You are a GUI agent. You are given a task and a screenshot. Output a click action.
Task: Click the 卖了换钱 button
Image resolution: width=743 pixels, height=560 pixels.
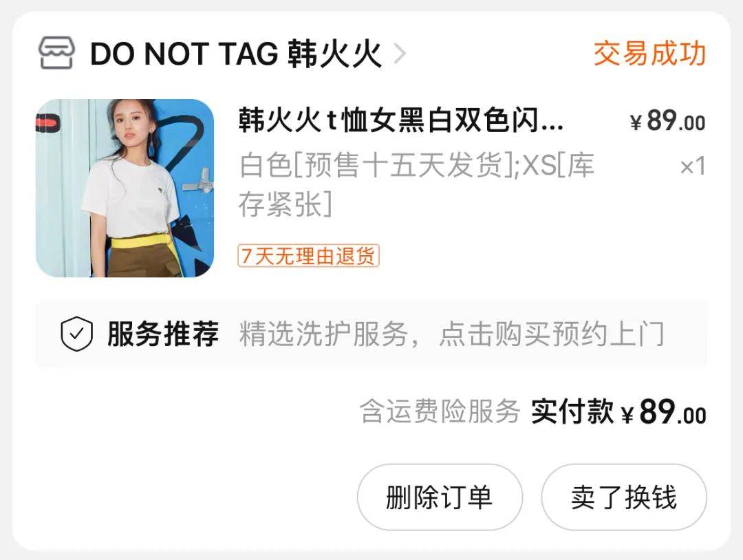coord(623,497)
